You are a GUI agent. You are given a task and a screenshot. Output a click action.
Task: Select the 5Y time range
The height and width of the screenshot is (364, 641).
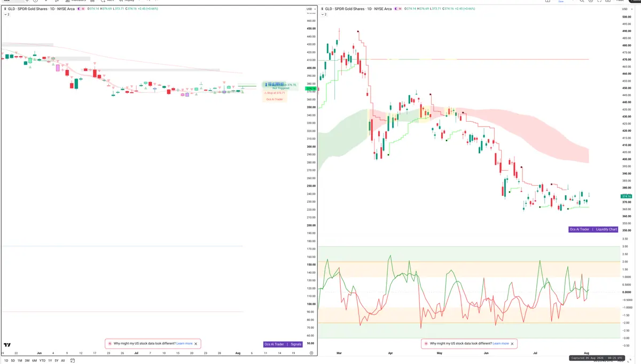[57, 361]
